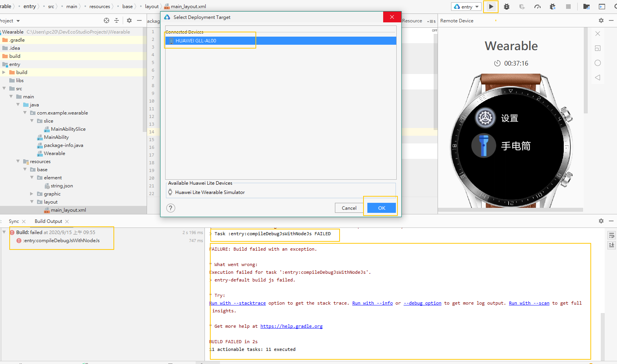Hide the Project panel with minus icon
617x364 pixels.
click(139, 20)
